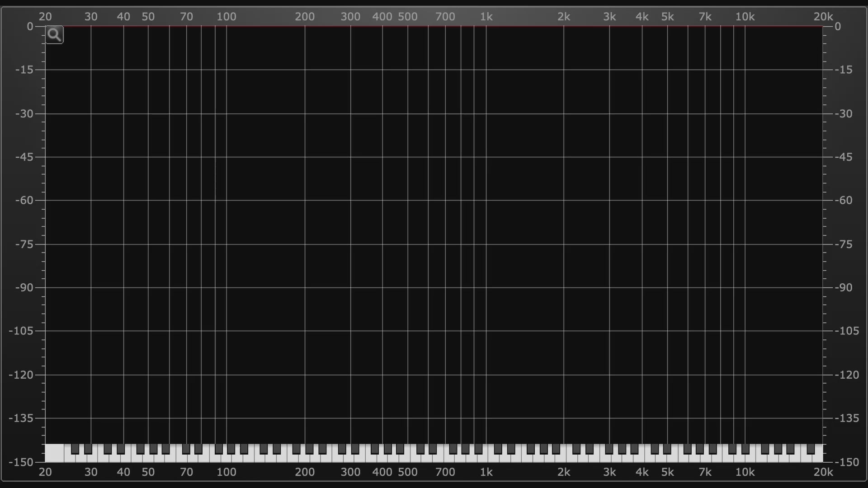Click the bottom 20 frequency label
868x488 pixels.
[45, 472]
